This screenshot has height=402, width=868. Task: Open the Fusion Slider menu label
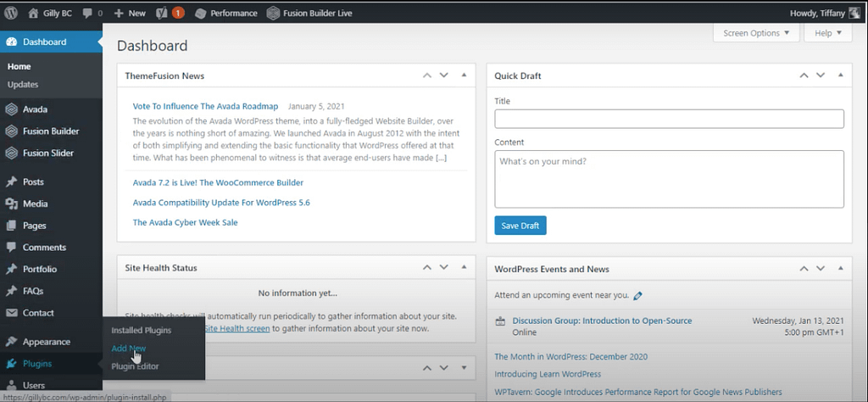[48, 153]
